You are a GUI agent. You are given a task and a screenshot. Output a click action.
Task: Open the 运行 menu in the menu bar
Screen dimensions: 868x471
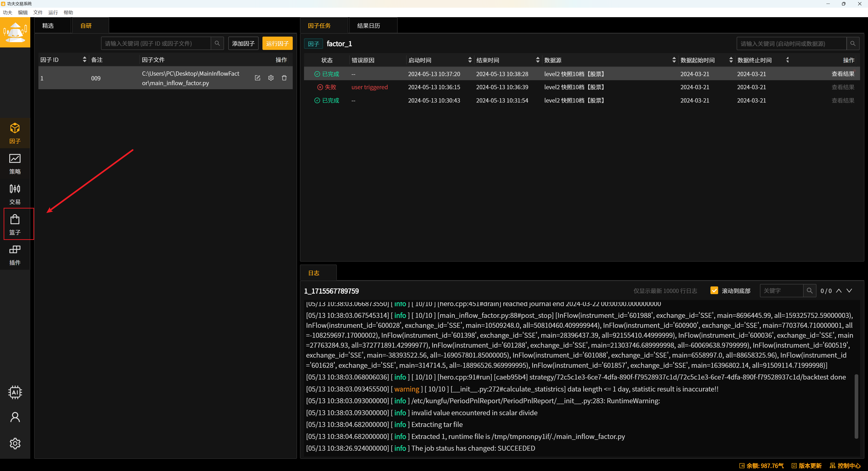(53, 12)
